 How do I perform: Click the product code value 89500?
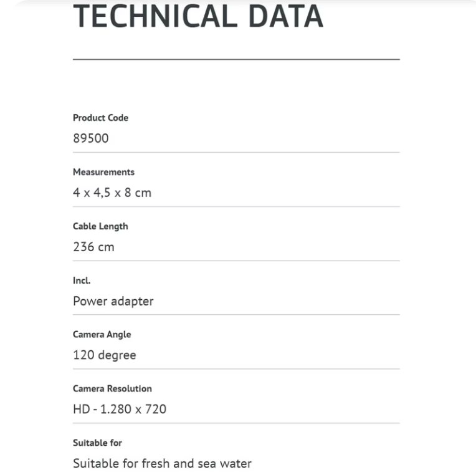coord(91,138)
